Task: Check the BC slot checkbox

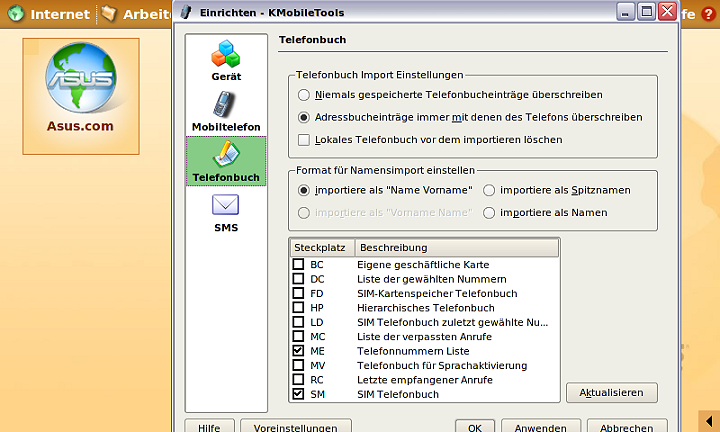Action: tap(298, 264)
